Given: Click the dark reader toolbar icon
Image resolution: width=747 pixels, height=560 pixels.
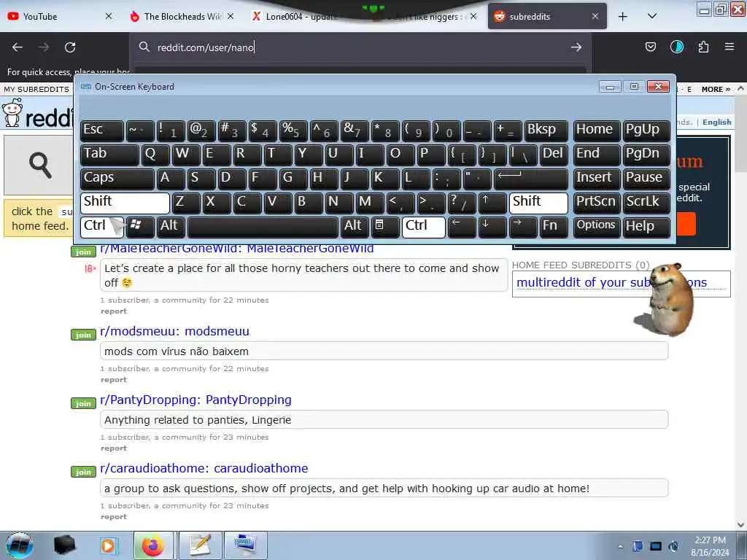Looking at the screenshot, I should point(676,47).
